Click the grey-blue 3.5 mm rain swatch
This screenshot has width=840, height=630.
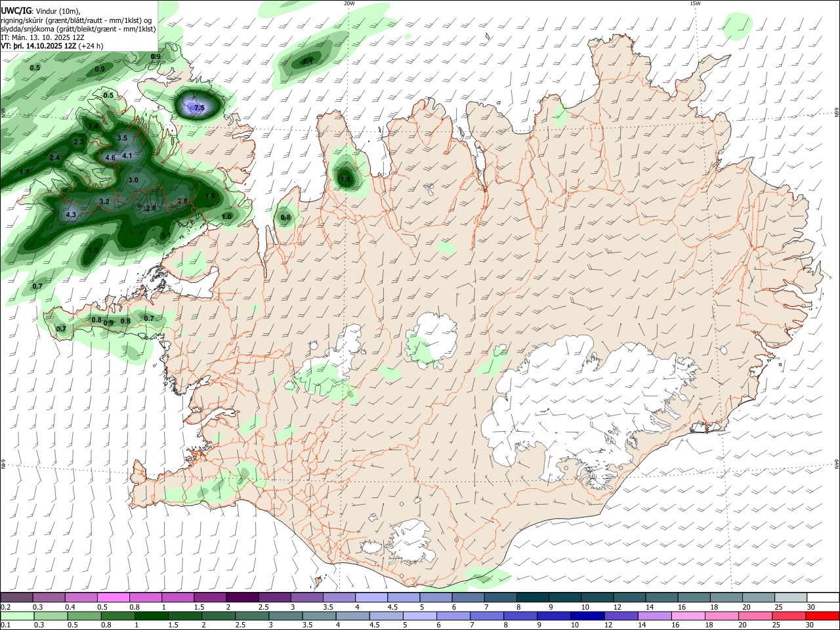coord(319,616)
